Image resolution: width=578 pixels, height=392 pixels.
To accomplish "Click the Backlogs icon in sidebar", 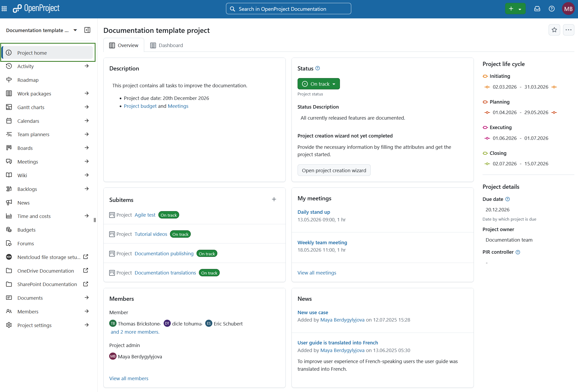I will click(9, 189).
